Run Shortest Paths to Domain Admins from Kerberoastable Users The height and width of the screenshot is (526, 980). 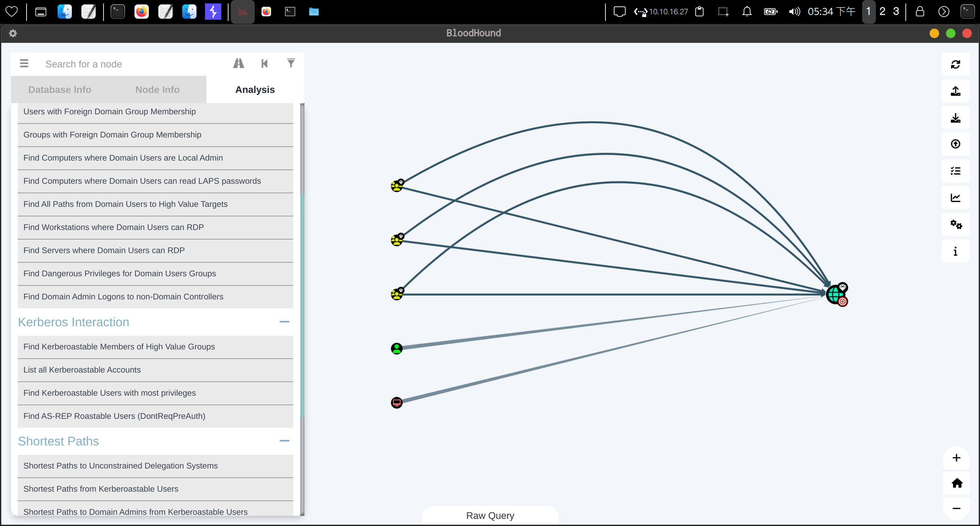155,509
